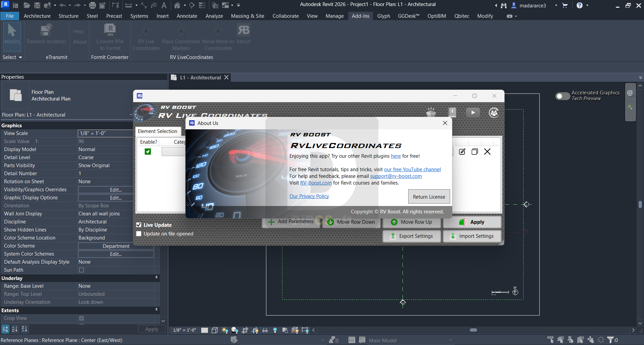Uncheck the Live Update checkbox

coord(139,225)
